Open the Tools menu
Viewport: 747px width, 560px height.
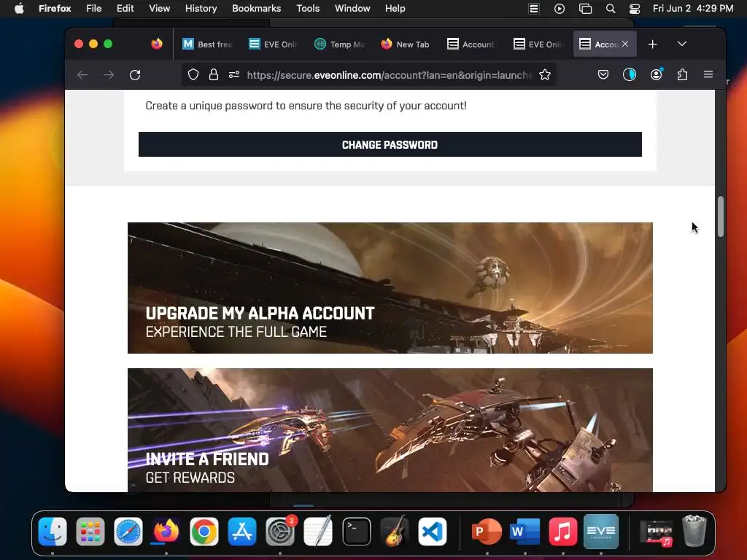tap(308, 8)
